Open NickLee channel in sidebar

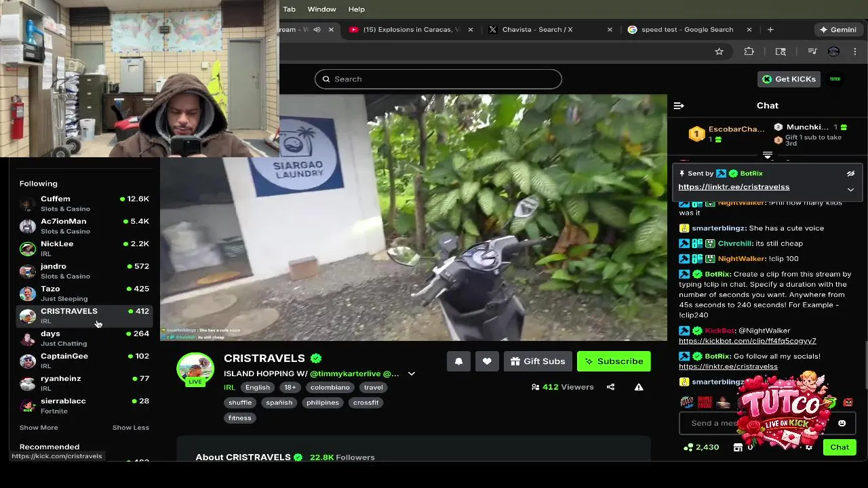pyautogui.click(x=84, y=248)
